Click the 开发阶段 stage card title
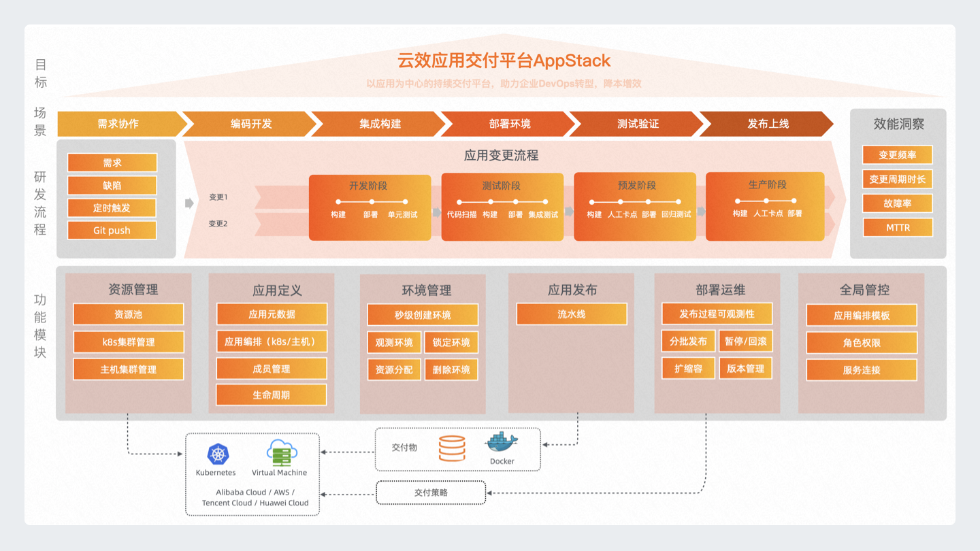 [368, 185]
